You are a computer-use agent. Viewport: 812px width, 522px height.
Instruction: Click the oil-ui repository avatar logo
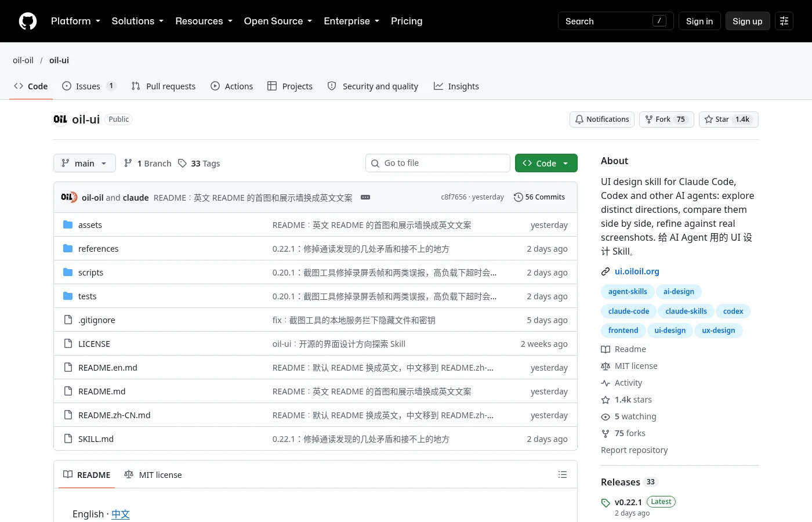click(x=60, y=119)
